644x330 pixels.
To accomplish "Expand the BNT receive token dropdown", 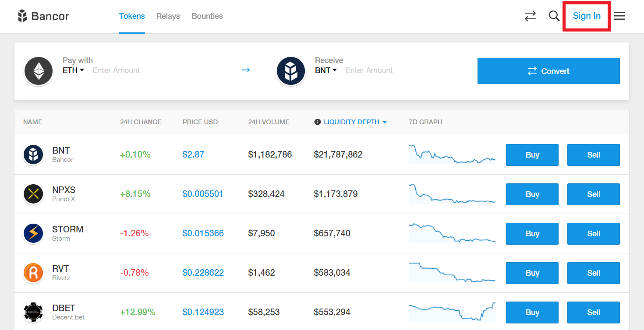I will (x=326, y=70).
